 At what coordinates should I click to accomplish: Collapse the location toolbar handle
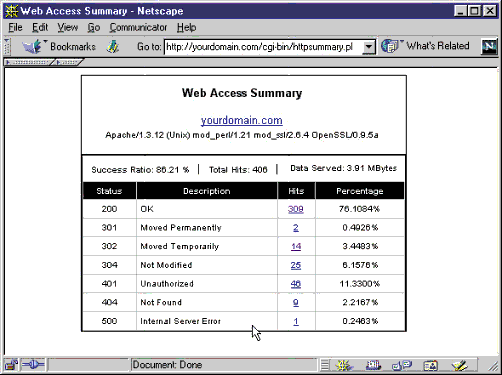tap(7, 46)
